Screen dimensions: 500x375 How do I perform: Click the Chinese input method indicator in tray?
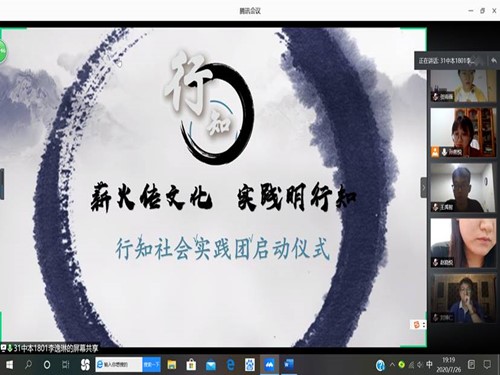tap(429, 365)
